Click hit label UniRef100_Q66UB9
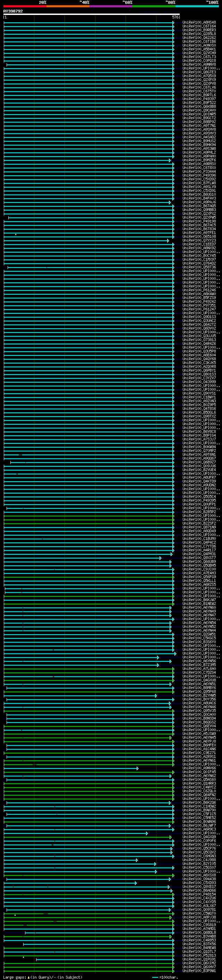Screen dimensions: 222x980 pos(199,562)
